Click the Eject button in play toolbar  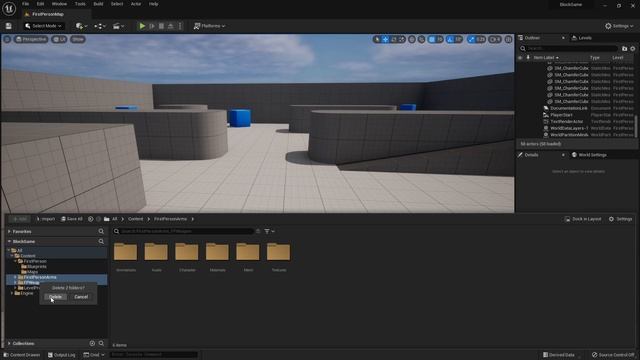click(x=171, y=26)
